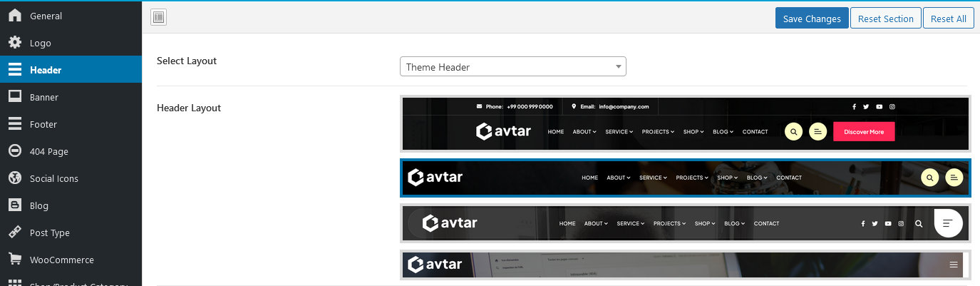The width and height of the screenshot is (980, 286).
Task: Choose header layout with Discover More button
Action: (685, 123)
